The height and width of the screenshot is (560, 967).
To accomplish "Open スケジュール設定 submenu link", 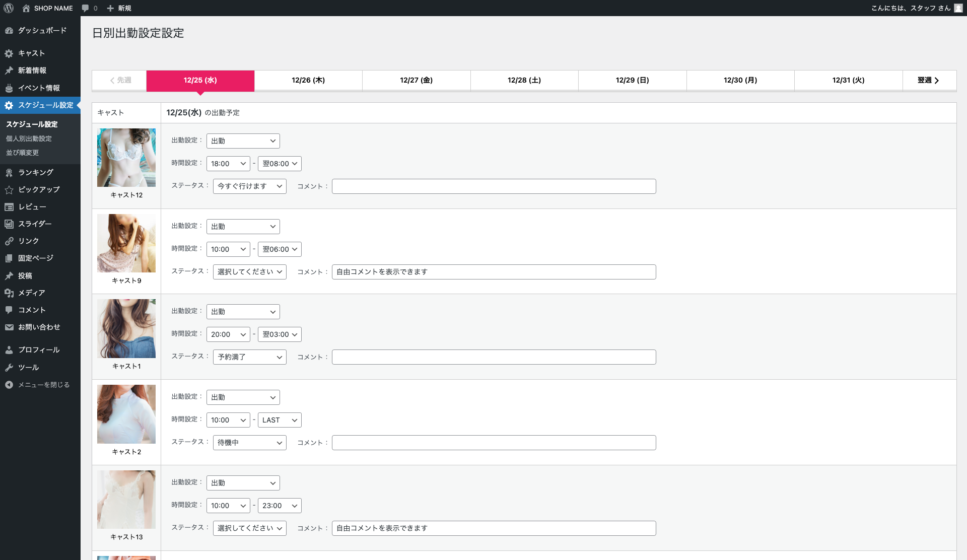I will coord(32,124).
